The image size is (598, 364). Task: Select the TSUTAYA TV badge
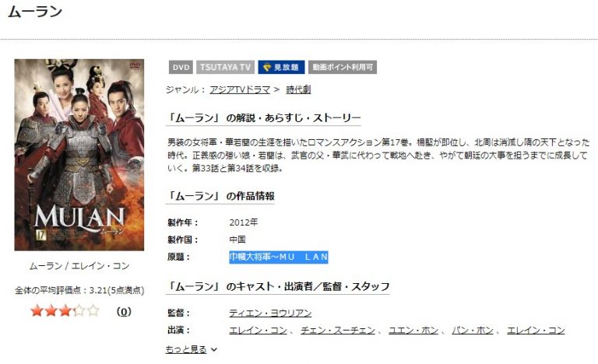pyautogui.click(x=225, y=67)
